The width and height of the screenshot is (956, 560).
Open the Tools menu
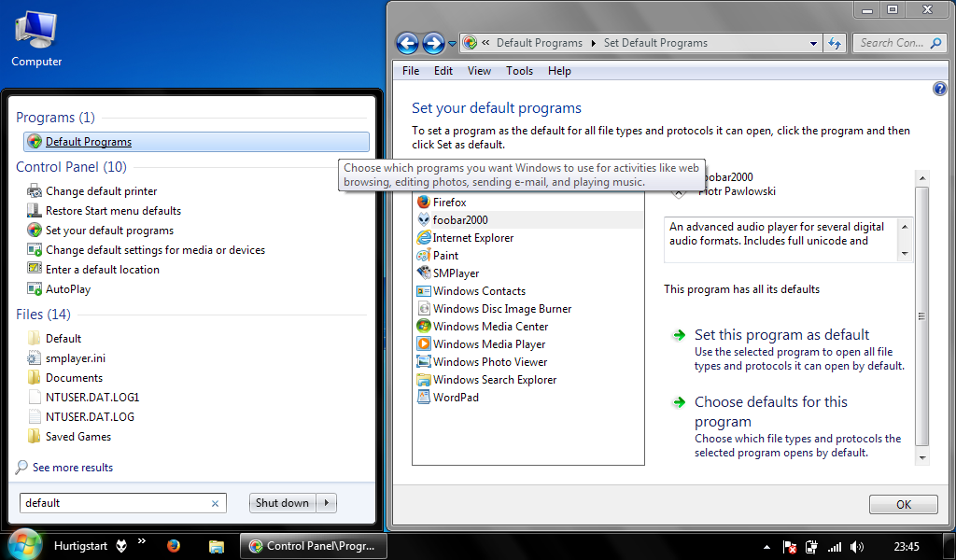point(519,71)
